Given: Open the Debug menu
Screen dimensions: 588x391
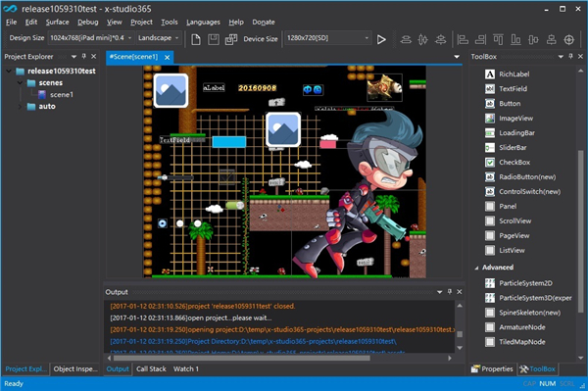Looking at the screenshot, I should (88, 23).
